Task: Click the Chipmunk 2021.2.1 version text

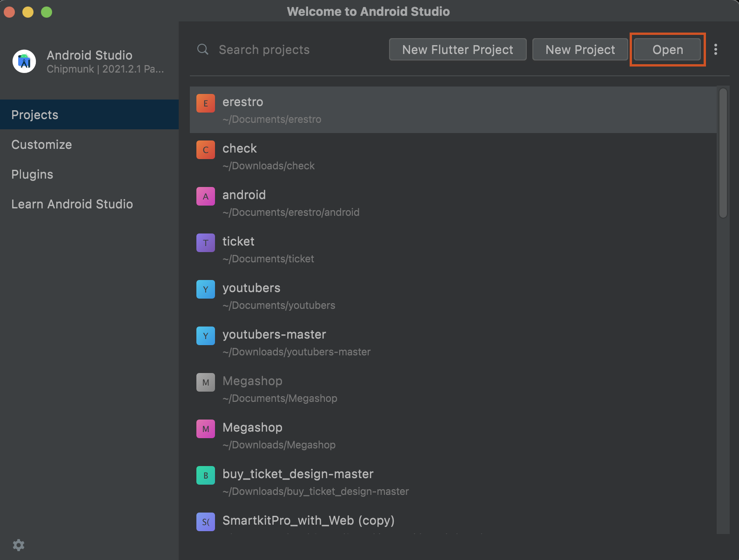Action: click(x=105, y=69)
